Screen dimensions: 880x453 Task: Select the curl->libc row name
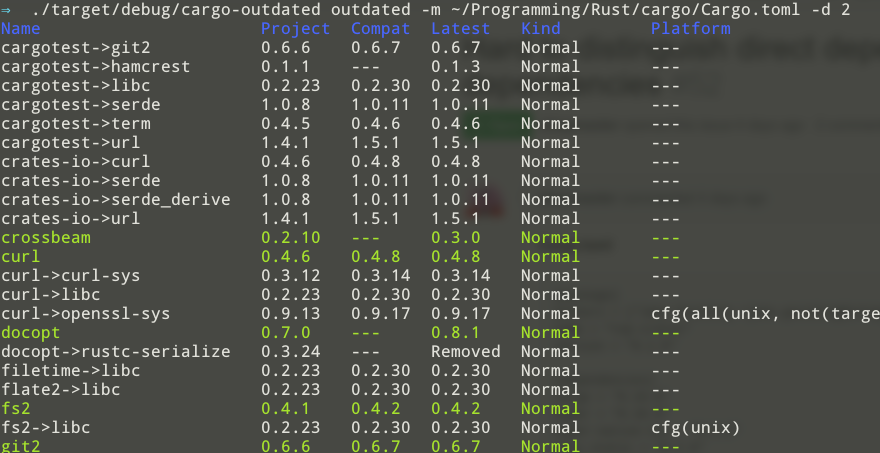pyautogui.click(x=51, y=295)
